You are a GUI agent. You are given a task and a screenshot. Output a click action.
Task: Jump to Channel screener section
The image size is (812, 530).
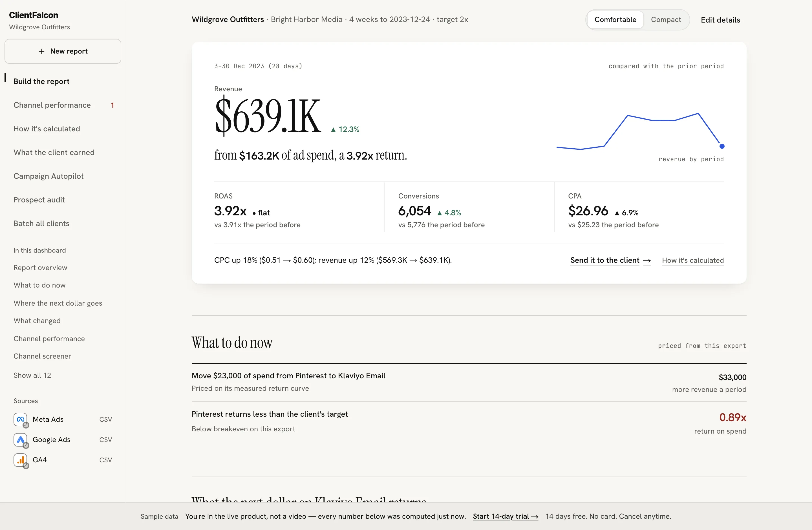point(42,356)
